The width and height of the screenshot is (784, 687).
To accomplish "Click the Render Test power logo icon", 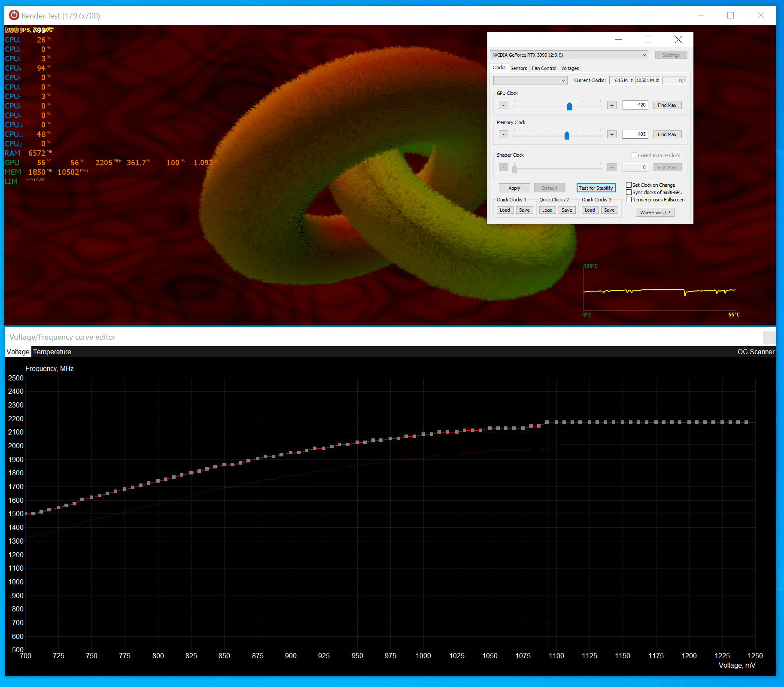I will pos(14,15).
